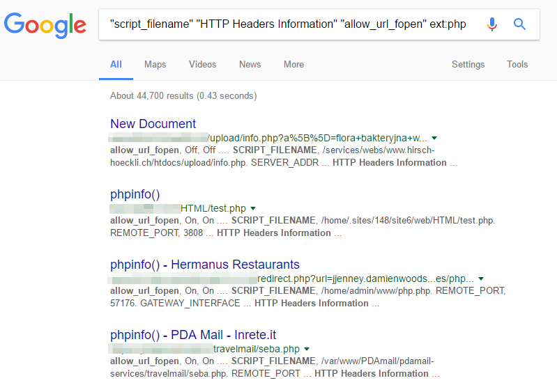
Task: Open the plain phpinfo() result title
Action: tap(135, 194)
